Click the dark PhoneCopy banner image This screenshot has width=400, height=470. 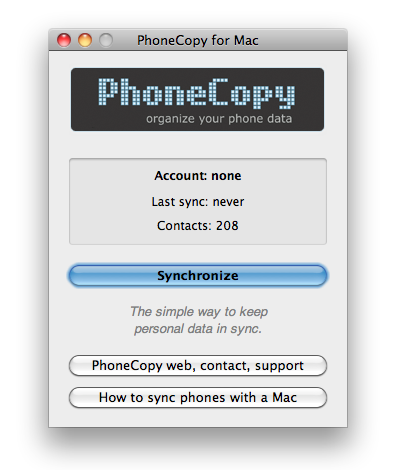click(197, 99)
